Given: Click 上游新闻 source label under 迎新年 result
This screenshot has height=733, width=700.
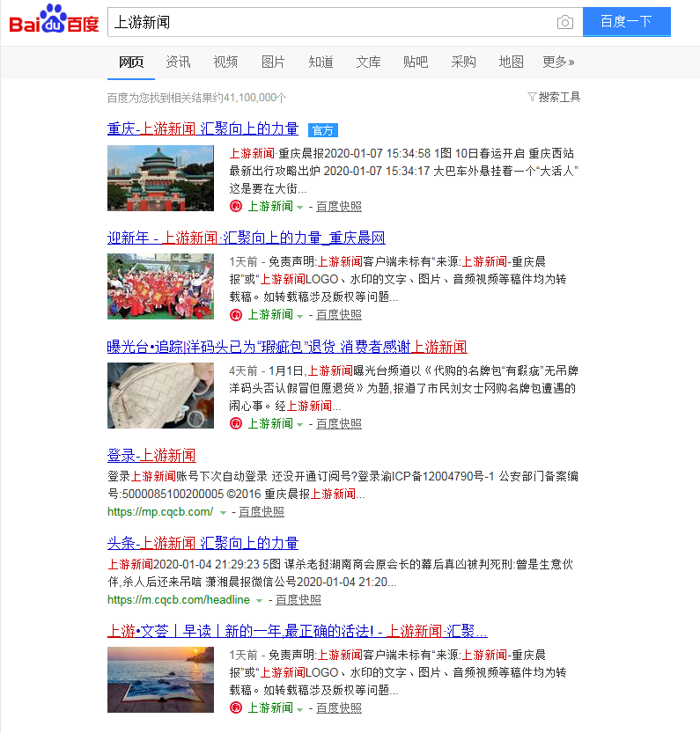Looking at the screenshot, I should (x=270, y=315).
